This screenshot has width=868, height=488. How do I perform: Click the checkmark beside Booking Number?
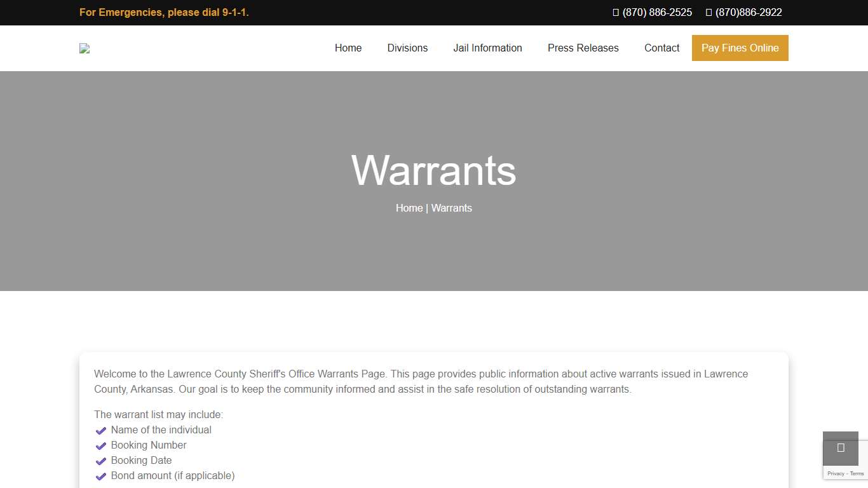(x=101, y=445)
